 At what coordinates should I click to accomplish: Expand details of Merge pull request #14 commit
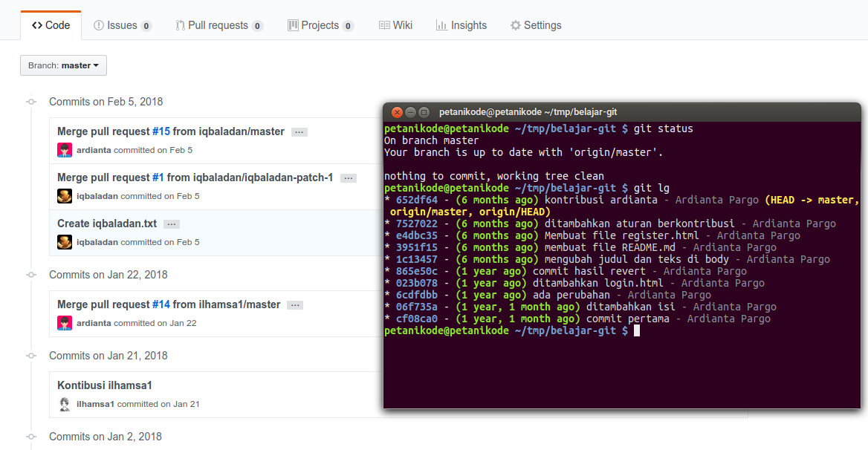click(x=295, y=305)
